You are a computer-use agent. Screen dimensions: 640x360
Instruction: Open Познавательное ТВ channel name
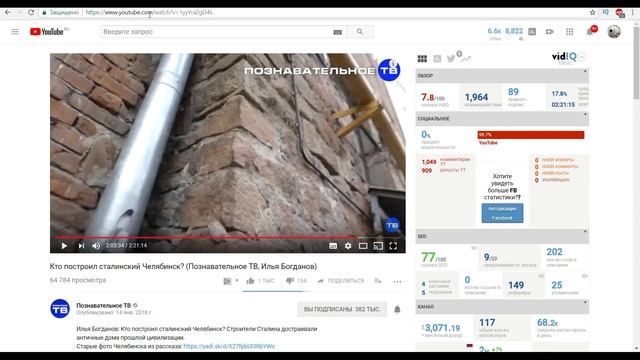click(104, 305)
